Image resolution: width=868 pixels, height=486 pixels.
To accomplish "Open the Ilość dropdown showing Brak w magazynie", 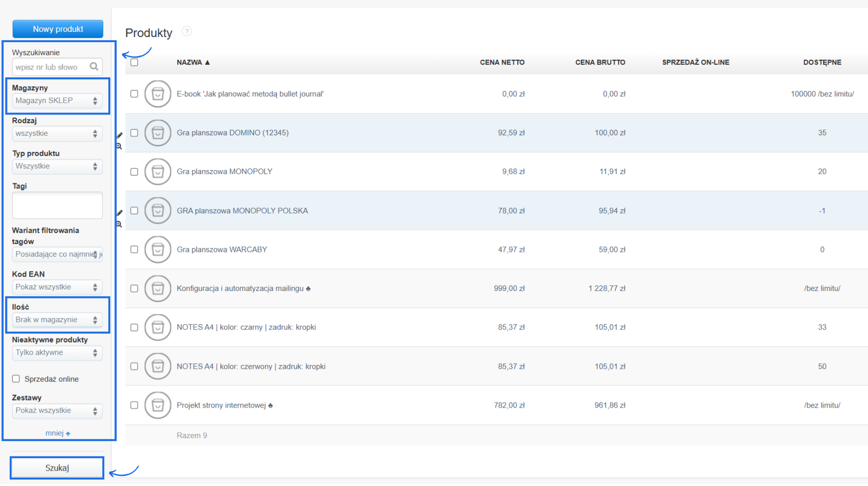I will pyautogui.click(x=57, y=320).
